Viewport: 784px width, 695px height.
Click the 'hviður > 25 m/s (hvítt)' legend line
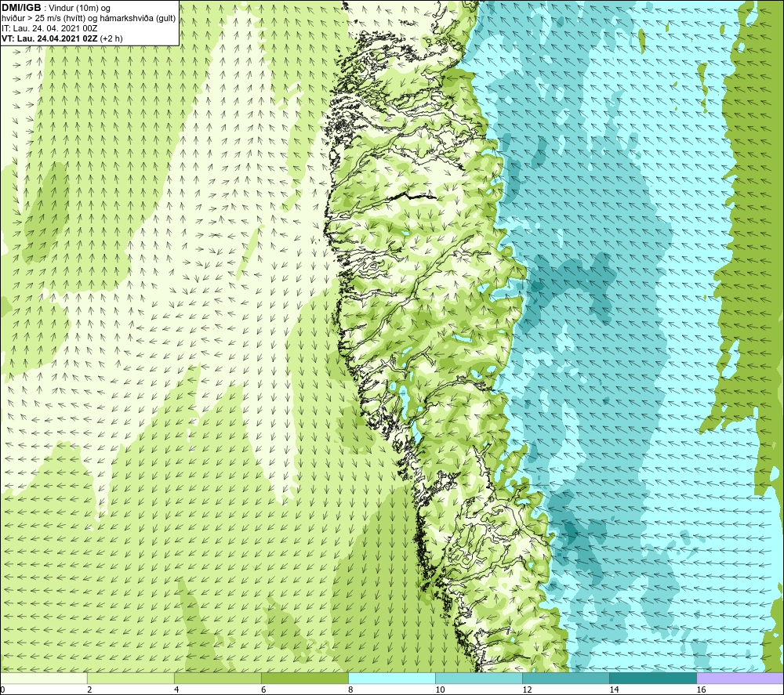click(89, 19)
